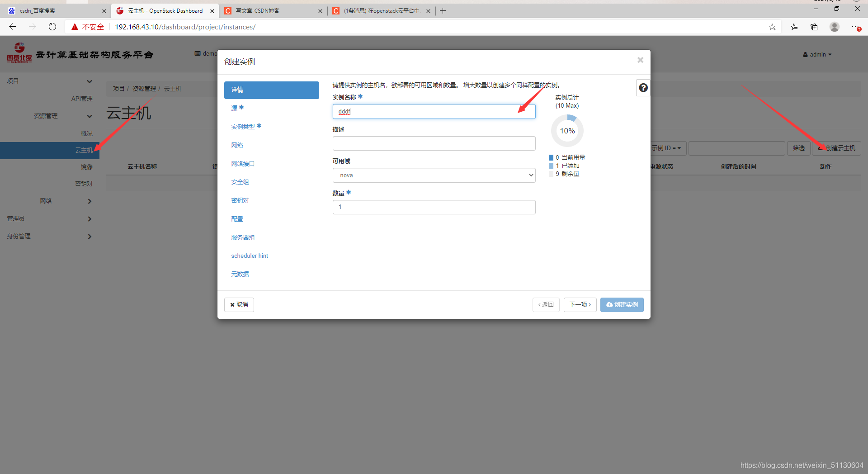
Task: Expand the 身份管理 sidebar section
Action: pyautogui.click(x=50, y=237)
